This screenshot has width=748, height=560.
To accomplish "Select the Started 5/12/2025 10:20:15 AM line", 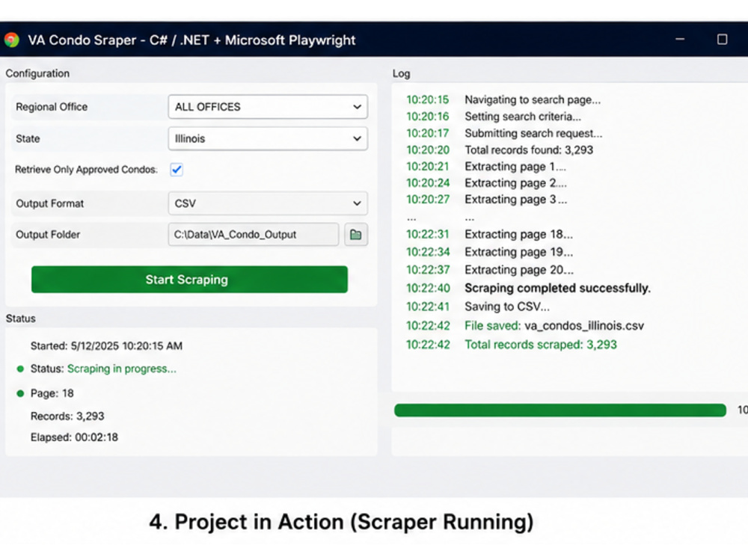I will tap(106, 346).
